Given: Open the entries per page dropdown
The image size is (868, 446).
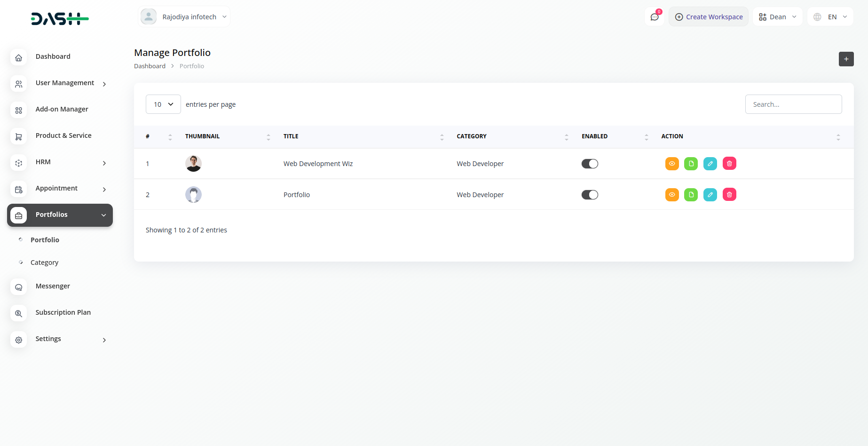Looking at the screenshot, I should pos(163,104).
